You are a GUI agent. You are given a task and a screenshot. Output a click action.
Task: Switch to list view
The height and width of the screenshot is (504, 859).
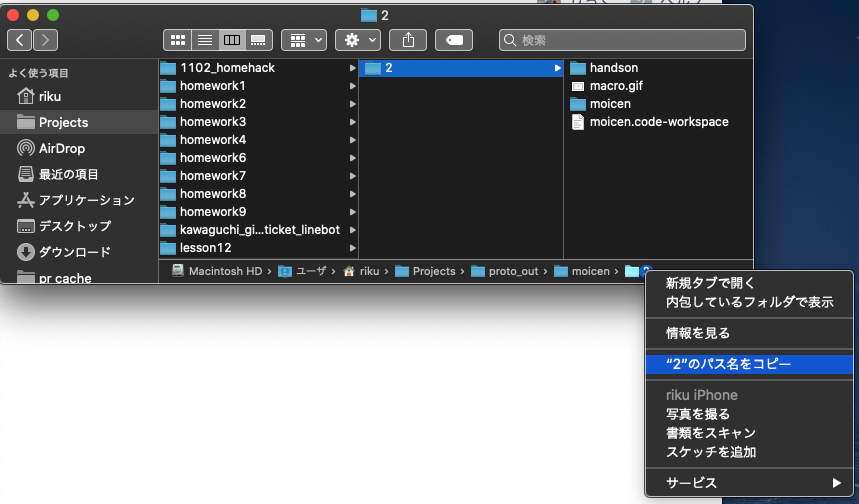[205, 40]
